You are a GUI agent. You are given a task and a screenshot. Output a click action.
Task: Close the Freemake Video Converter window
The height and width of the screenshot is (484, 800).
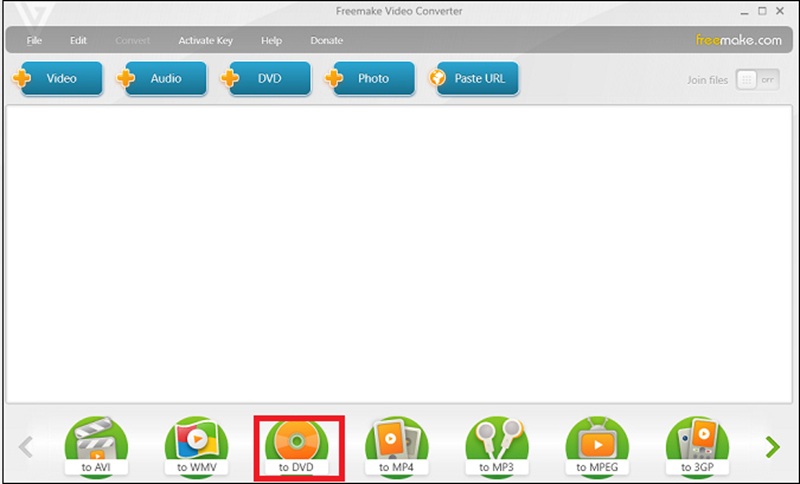coord(780,11)
